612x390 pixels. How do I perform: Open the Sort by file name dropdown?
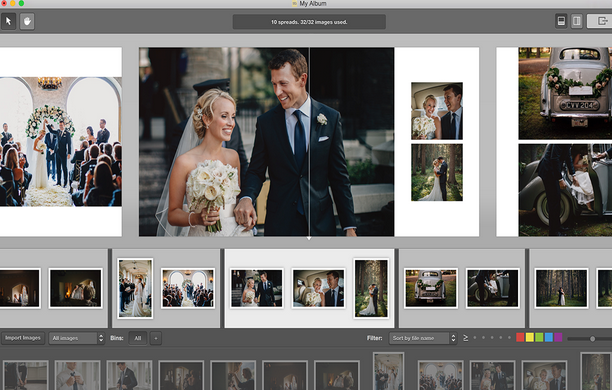coord(423,338)
